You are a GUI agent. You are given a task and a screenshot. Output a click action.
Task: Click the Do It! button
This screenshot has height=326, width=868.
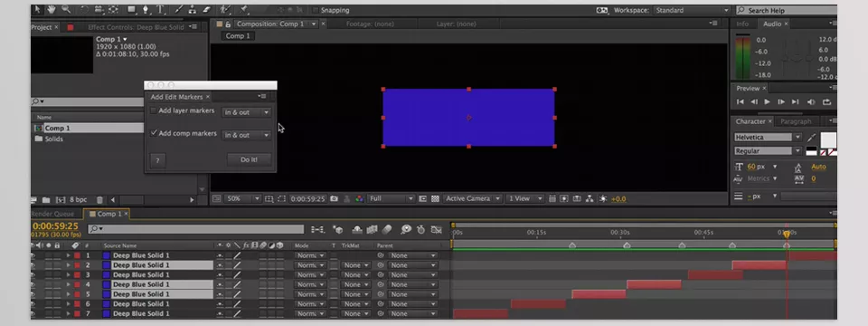tap(250, 159)
